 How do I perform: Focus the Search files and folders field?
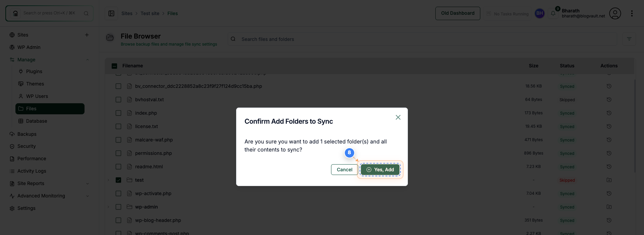pyautogui.click(x=422, y=39)
